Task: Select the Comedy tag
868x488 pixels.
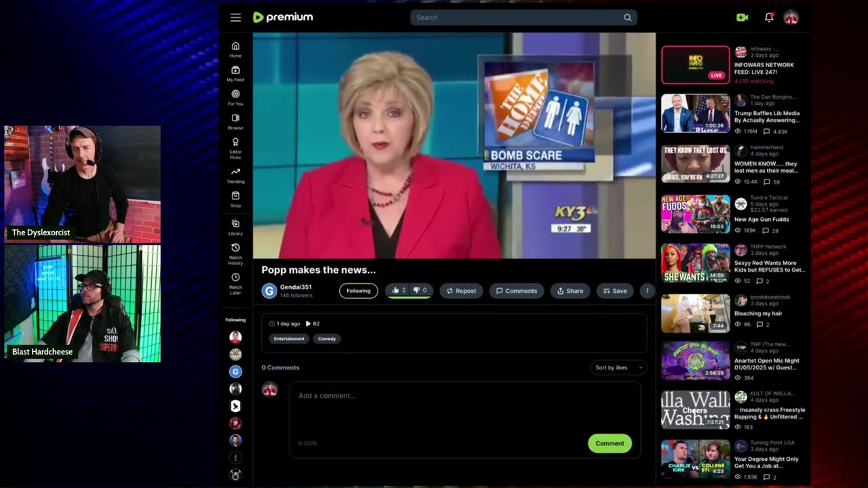Action: click(327, 338)
